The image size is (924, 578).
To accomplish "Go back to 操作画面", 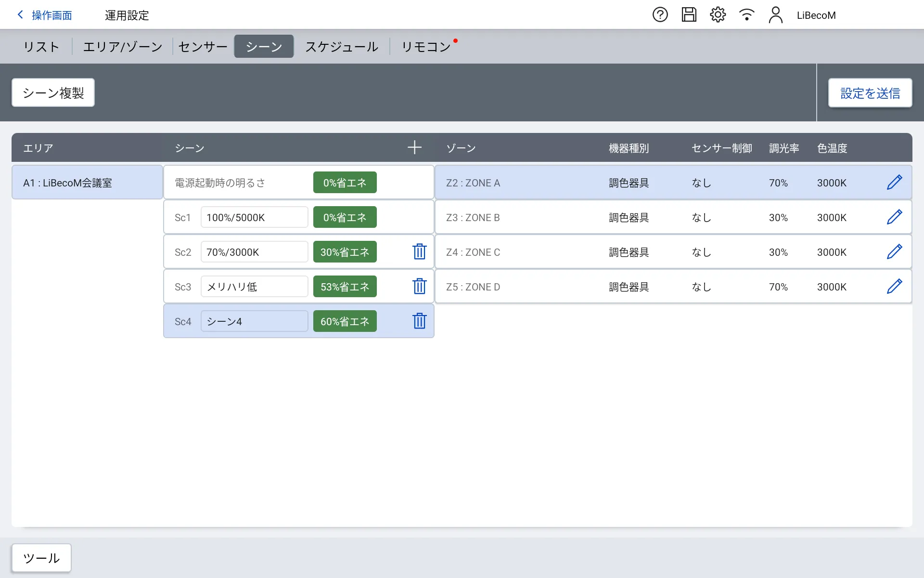I will 45,15.
